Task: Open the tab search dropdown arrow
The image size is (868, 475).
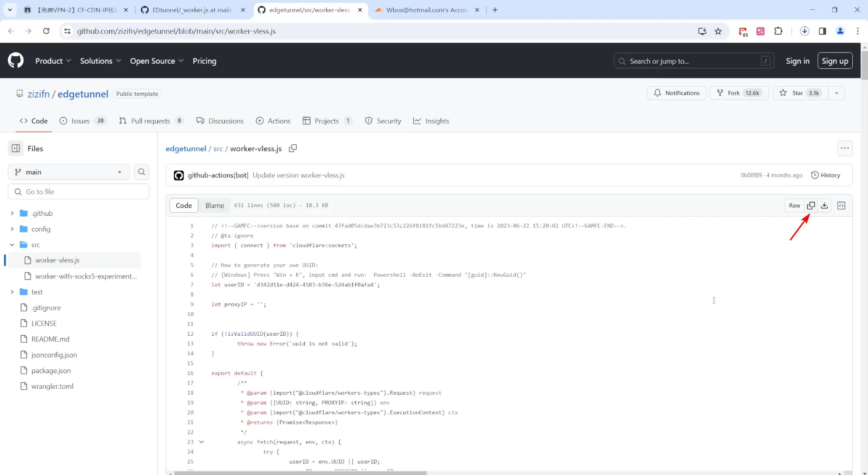Action: click(x=10, y=10)
